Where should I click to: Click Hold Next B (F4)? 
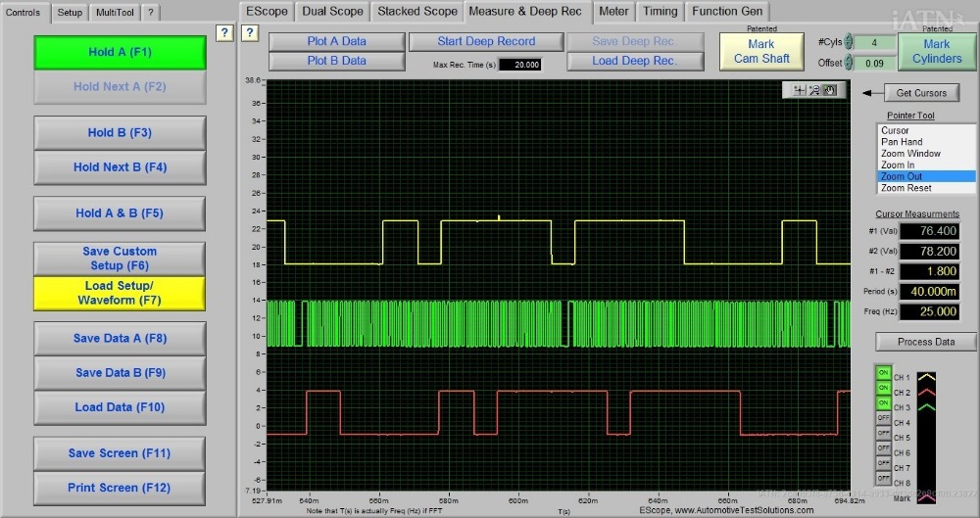[x=120, y=166]
